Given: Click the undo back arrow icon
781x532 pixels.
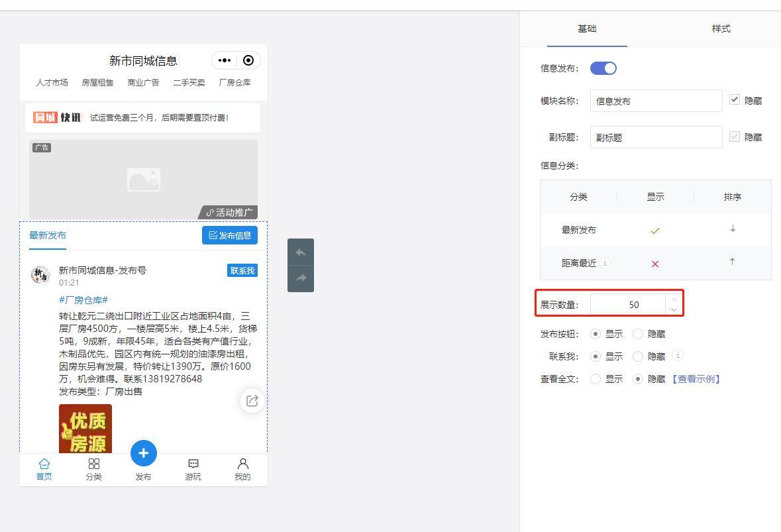Looking at the screenshot, I should coord(301,252).
